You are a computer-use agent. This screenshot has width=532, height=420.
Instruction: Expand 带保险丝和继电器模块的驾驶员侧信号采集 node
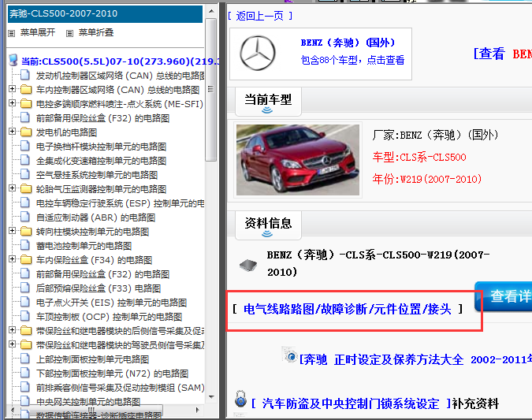(12, 344)
